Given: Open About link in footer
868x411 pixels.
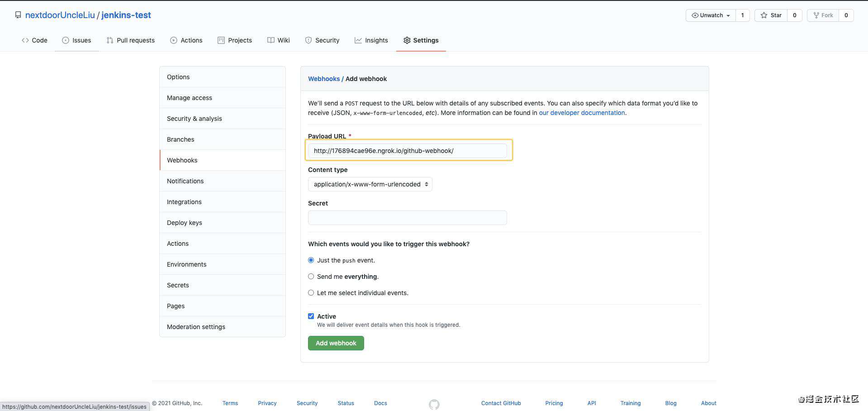Looking at the screenshot, I should coord(709,403).
